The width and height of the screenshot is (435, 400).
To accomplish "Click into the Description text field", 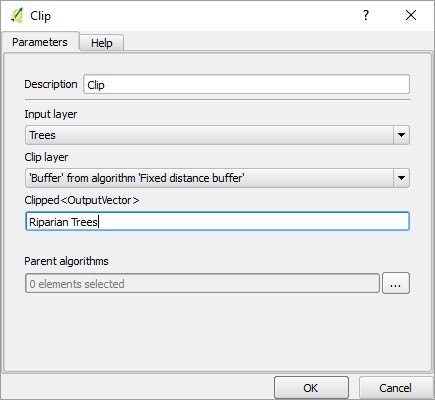I will 246,84.
